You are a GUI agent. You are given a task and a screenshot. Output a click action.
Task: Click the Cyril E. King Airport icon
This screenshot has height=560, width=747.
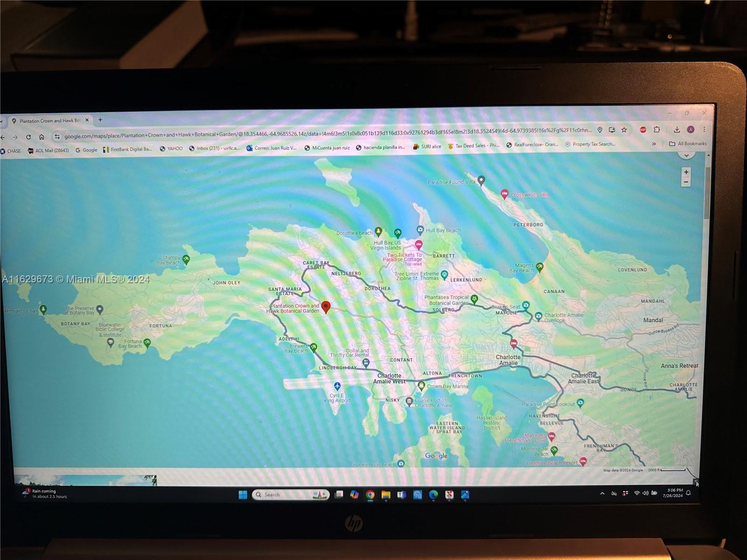337,386
